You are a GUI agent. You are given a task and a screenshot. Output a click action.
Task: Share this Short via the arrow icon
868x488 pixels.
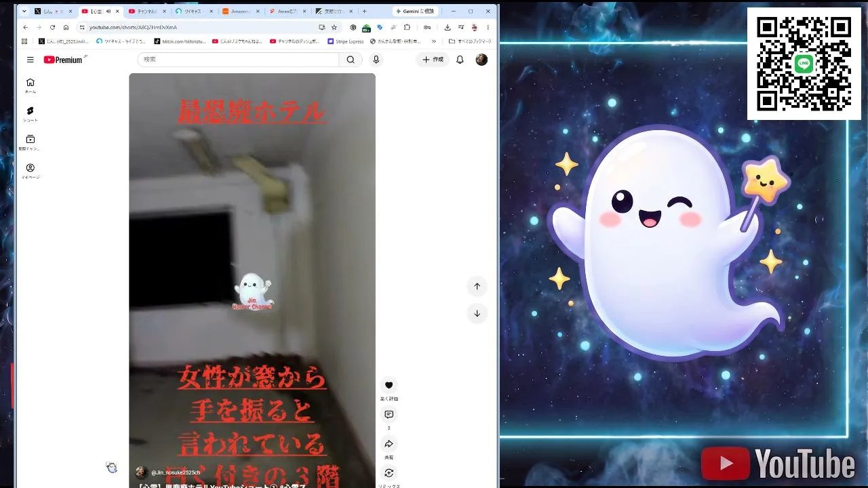(389, 444)
